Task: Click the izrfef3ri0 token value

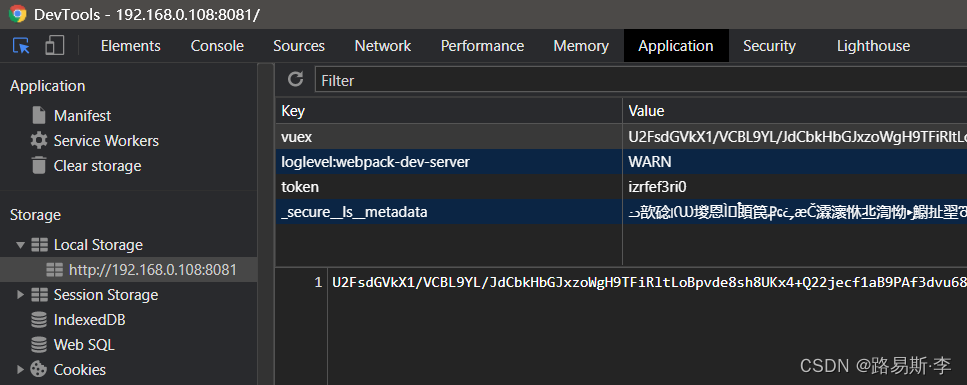Action: (794, 187)
